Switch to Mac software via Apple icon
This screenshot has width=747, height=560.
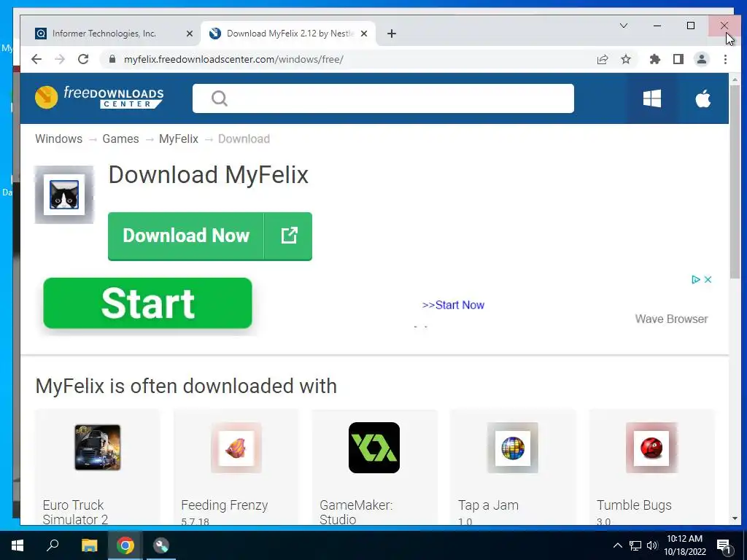coord(703,98)
